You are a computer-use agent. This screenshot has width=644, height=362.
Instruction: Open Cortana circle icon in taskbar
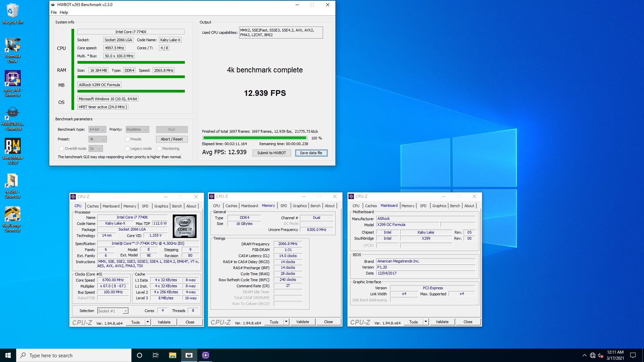140,355
